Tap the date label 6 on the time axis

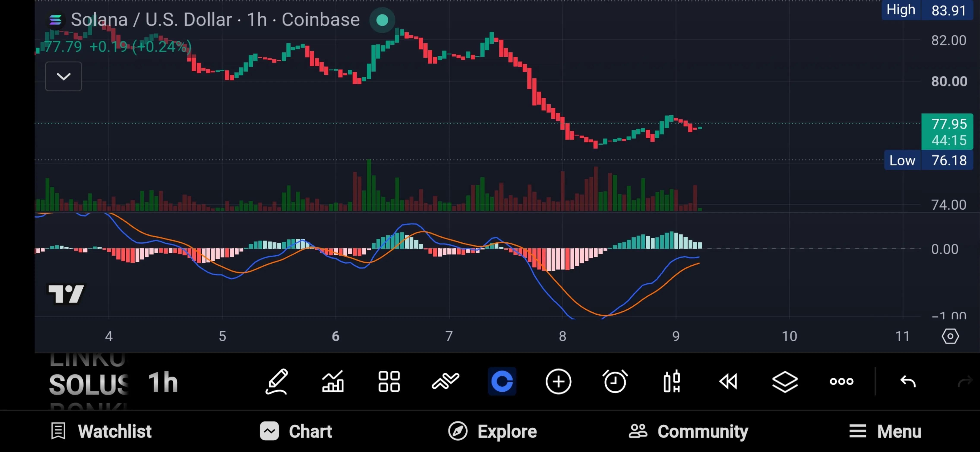point(335,336)
